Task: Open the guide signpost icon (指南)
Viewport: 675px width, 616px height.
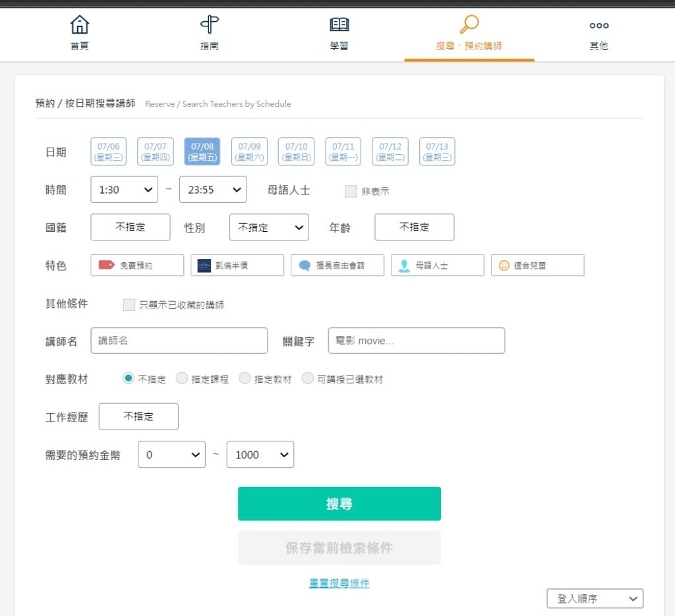Action: [x=209, y=26]
